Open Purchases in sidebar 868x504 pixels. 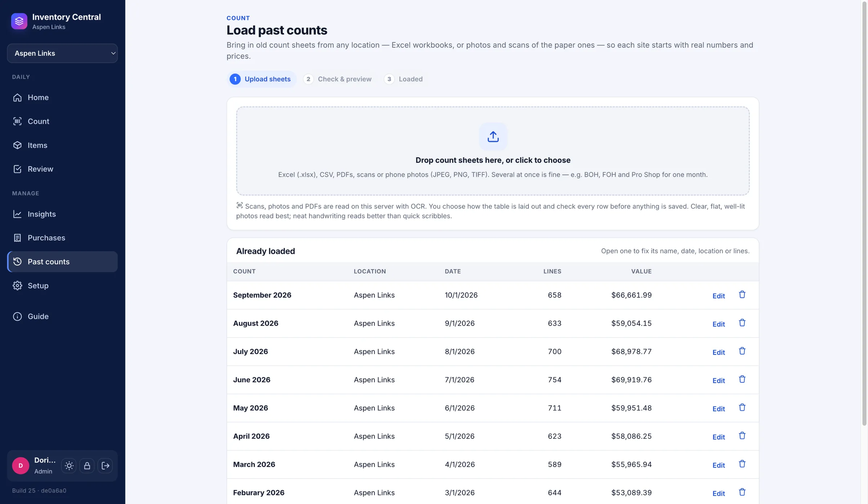pyautogui.click(x=62, y=238)
